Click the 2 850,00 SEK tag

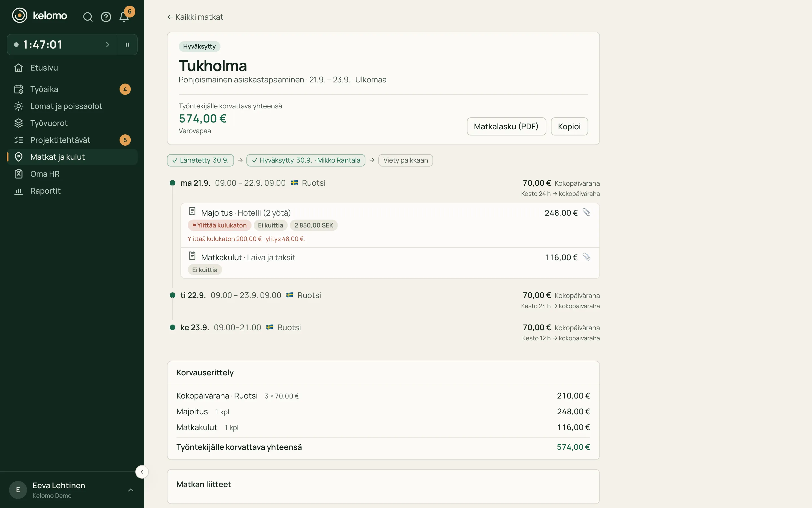314,225
